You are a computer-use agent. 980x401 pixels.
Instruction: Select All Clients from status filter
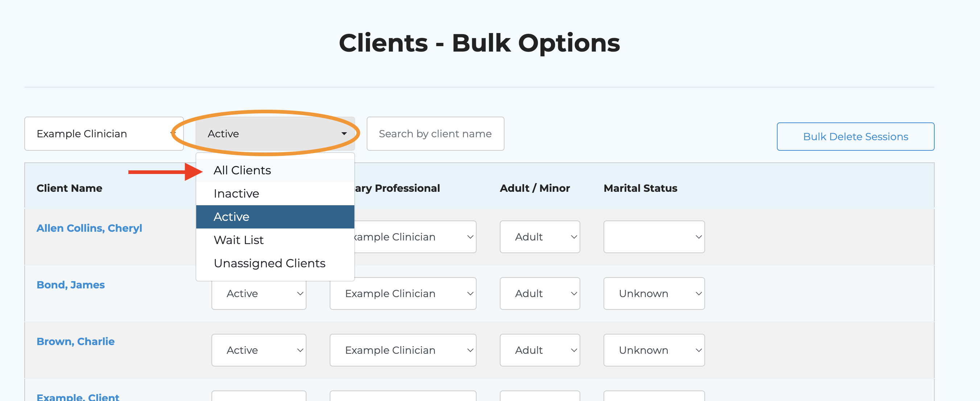coord(242,170)
